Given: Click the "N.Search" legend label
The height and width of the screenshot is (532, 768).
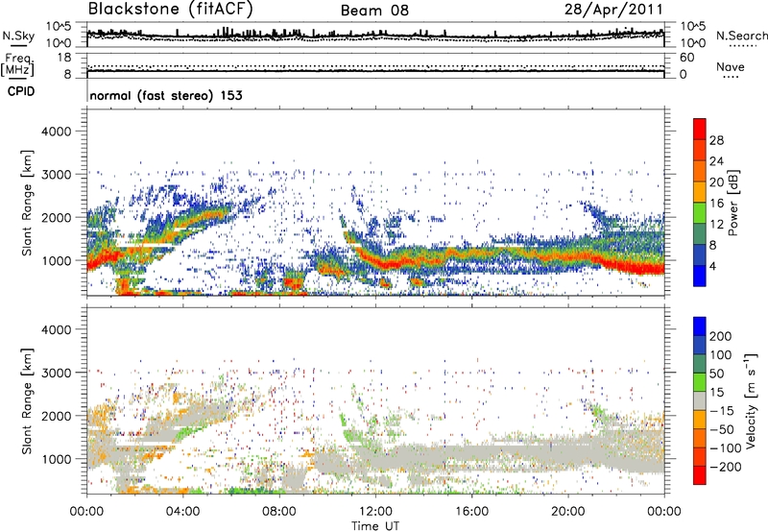Looking at the screenshot, I should [x=741, y=36].
